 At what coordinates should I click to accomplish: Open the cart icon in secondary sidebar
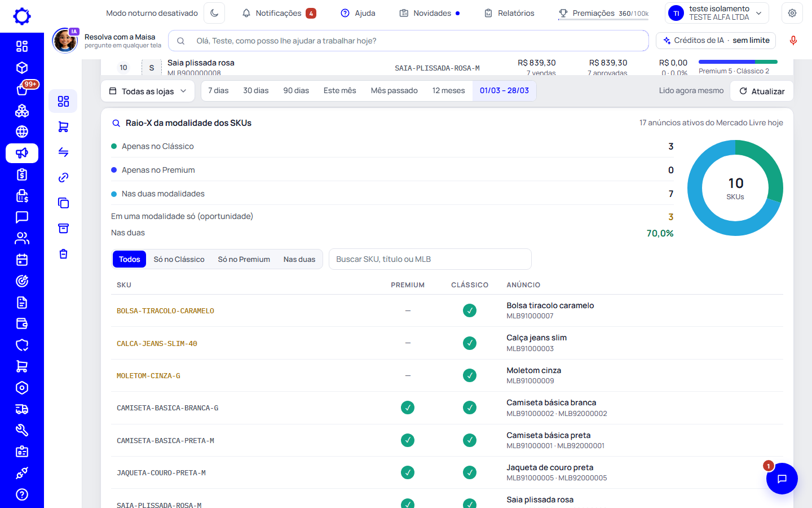[x=63, y=127]
